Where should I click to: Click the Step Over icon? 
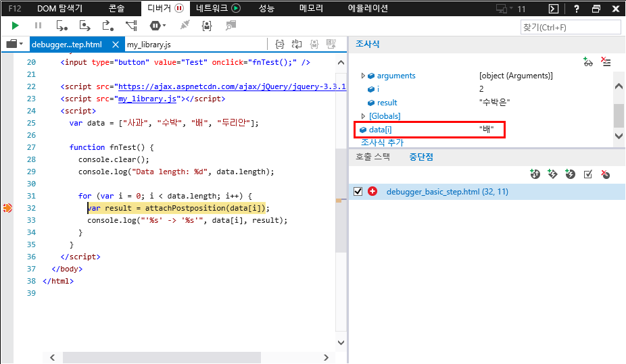coord(85,26)
